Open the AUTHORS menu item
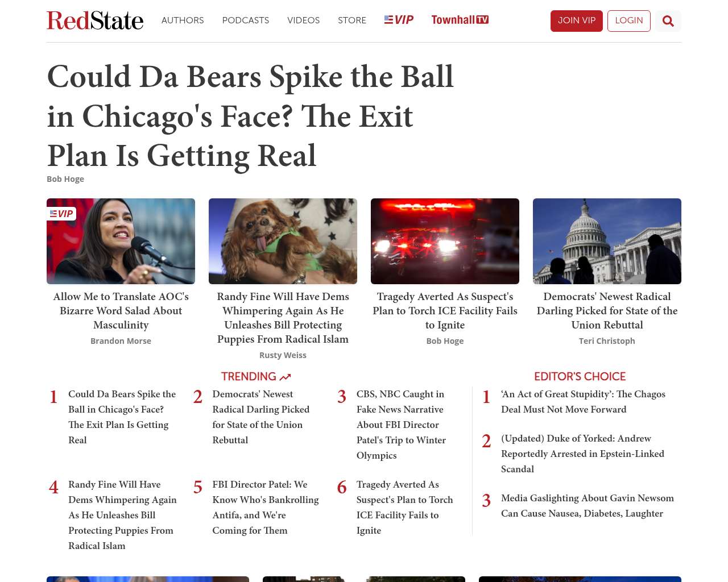728x582 pixels. pyautogui.click(x=183, y=20)
